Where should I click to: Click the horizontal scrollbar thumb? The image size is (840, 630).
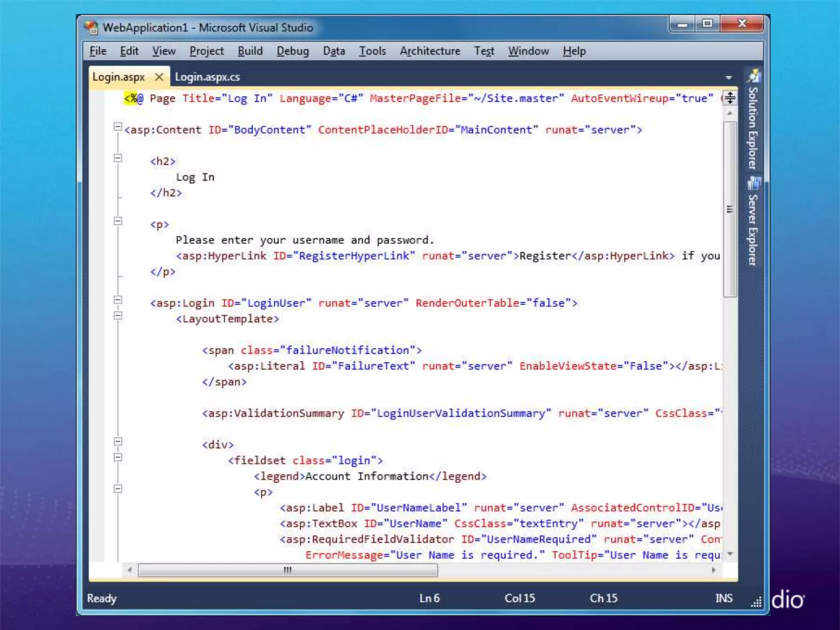click(x=288, y=570)
